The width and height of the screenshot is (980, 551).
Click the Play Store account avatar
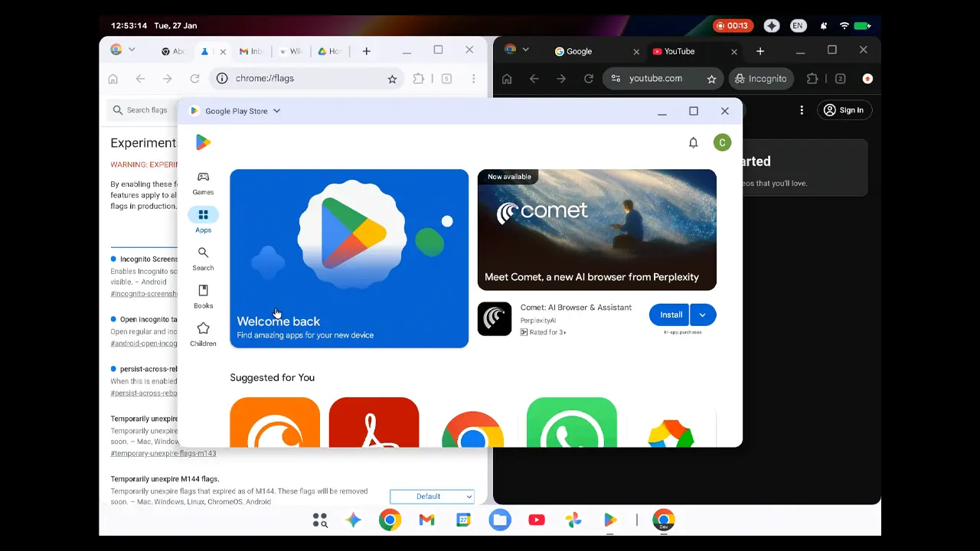point(720,142)
